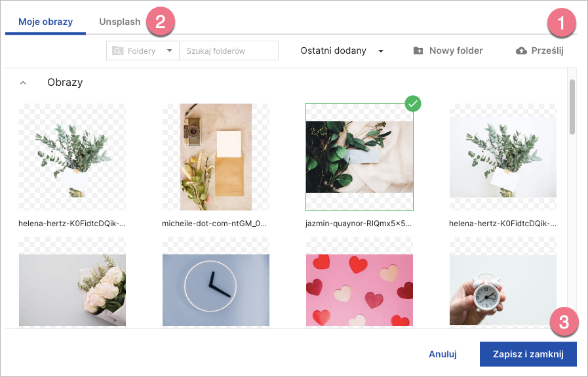This screenshot has height=377, width=588.
Task: Select the jazmin-quaynor leaves image
Action: (359, 157)
